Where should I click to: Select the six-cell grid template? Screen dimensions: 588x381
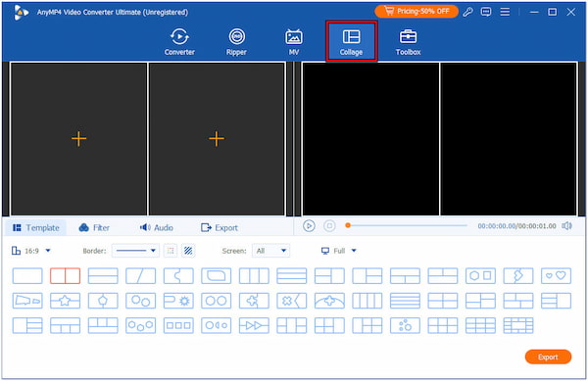[443, 325]
